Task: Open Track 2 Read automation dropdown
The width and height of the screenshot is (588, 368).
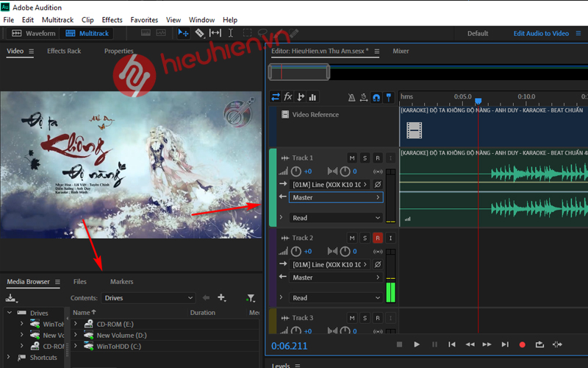Action: [x=336, y=298]
